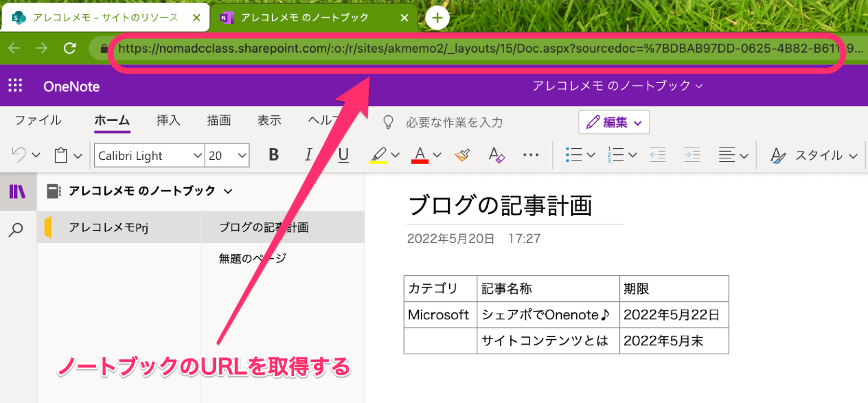Open the more formatting options ellipsis button
The width and height of the screenshot is (868, 403).
(530, 154)
